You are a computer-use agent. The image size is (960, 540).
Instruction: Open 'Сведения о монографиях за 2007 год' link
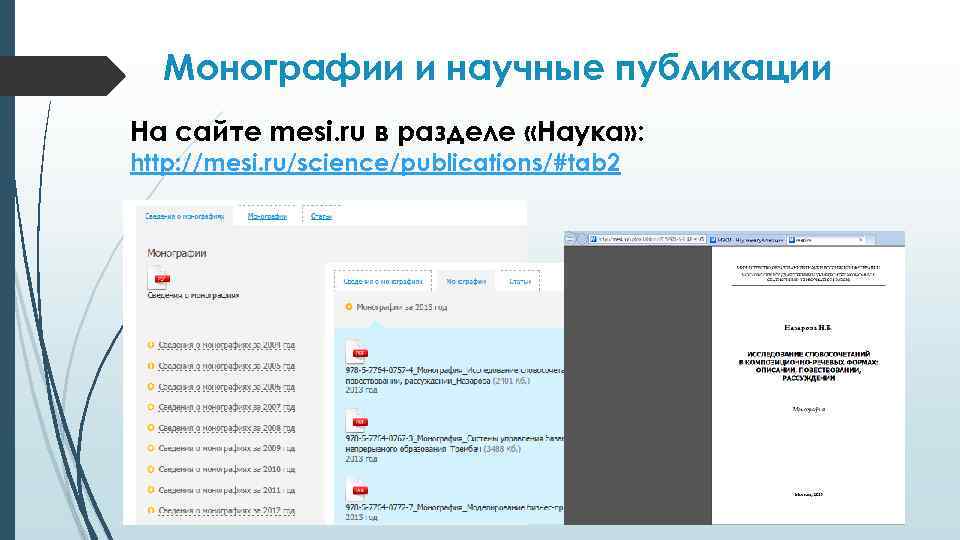[227, 407]
